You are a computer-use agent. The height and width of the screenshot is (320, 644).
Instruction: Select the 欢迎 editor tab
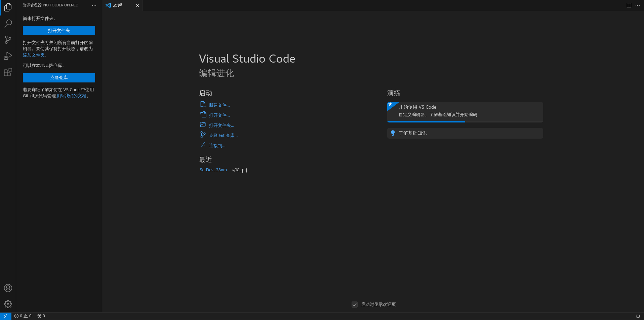[122, 5]
